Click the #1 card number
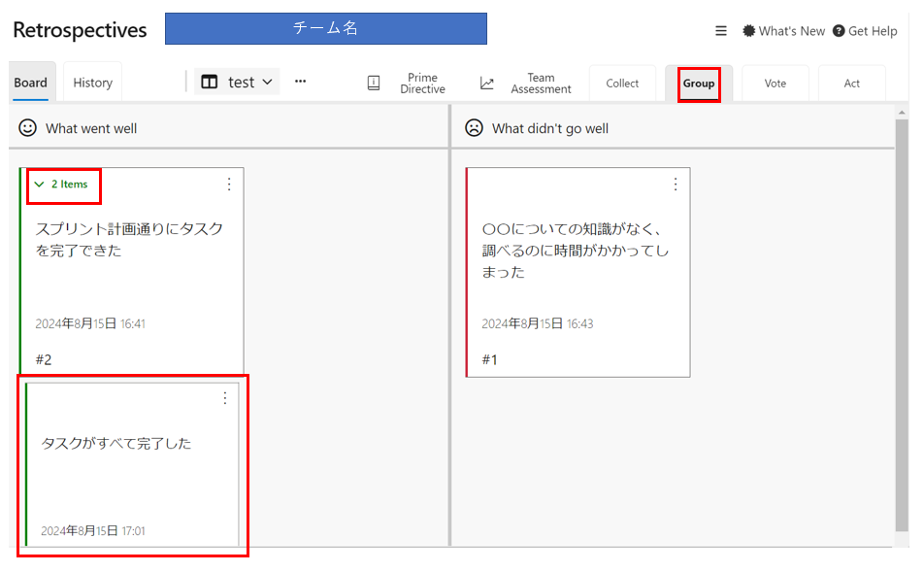This screenshot has height=572, width=924. click(490, 359)
